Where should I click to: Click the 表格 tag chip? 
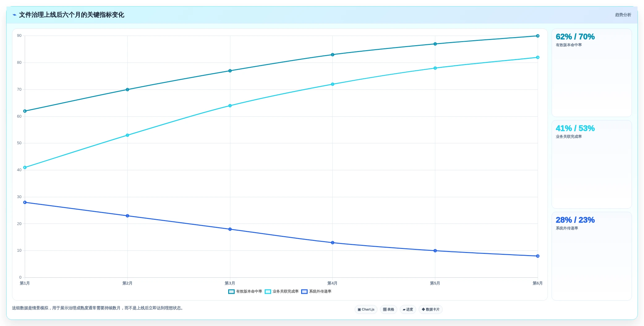389,309
